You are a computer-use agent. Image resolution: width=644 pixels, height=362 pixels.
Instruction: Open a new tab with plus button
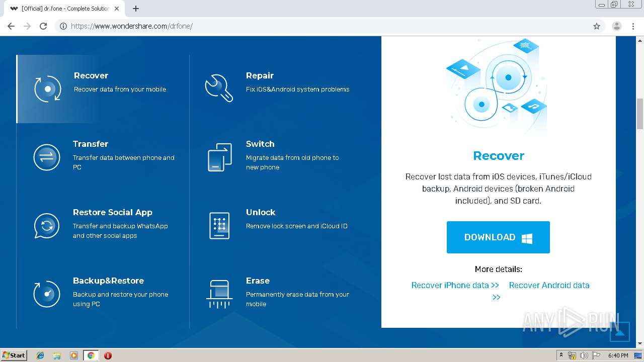[x=136, y=9]
